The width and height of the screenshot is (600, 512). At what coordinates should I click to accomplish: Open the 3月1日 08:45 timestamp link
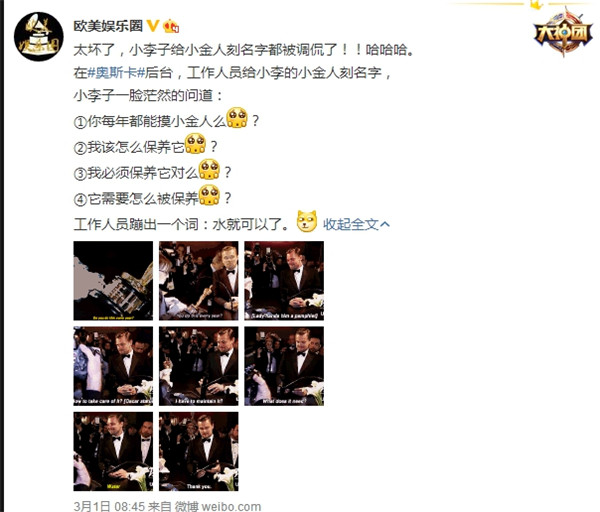point(109,506)
